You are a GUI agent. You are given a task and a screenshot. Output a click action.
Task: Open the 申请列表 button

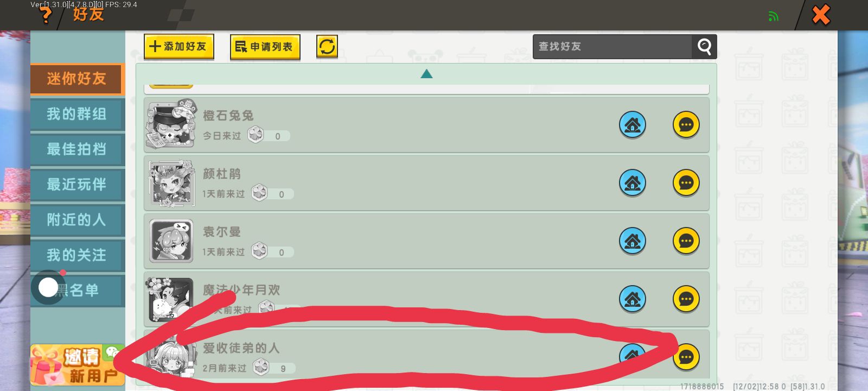(265, 47)
